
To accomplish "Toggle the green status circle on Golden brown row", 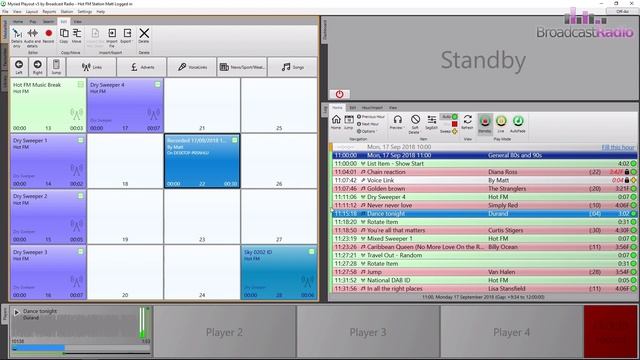I will tap(633, 189).
